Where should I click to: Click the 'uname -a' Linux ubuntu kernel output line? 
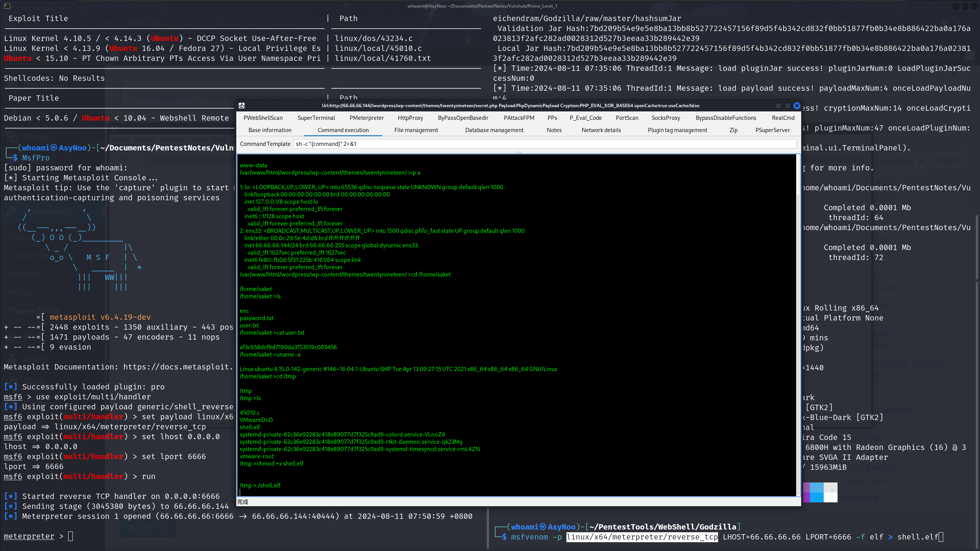(x=398, y=369)
